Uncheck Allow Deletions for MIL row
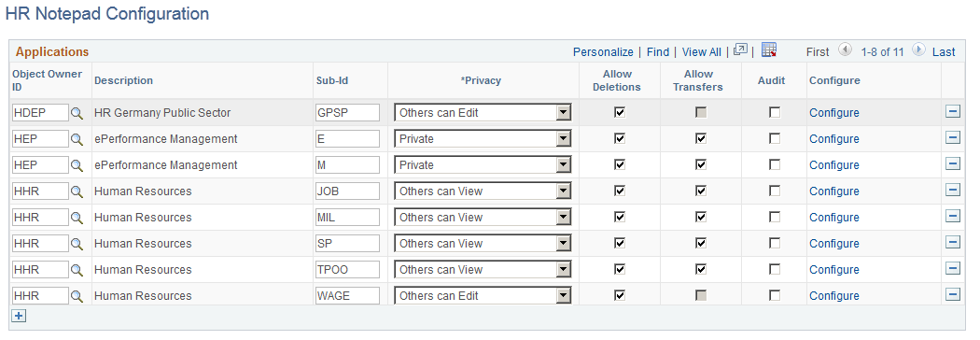 tap(620, 217)
